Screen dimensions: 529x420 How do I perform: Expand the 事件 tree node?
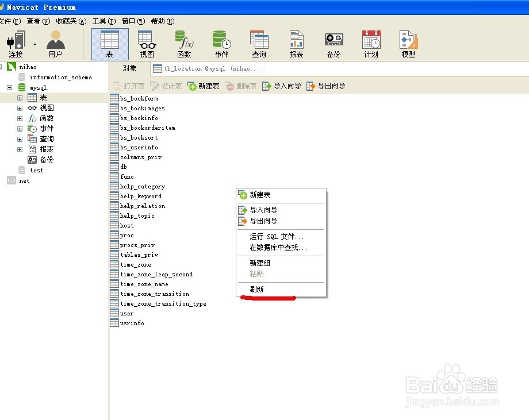pos(20,129)
